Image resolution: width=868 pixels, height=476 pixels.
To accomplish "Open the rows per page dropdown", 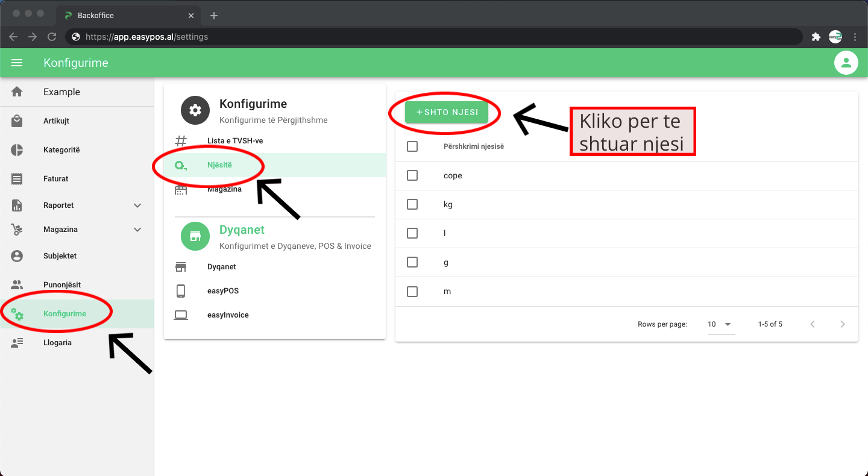I will [721, 324].
